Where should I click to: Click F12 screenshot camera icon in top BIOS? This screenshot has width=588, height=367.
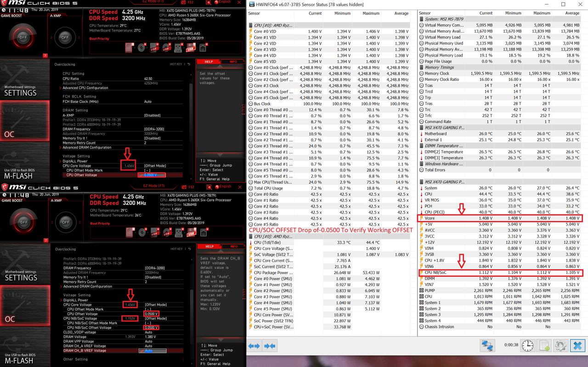[184, 2]
